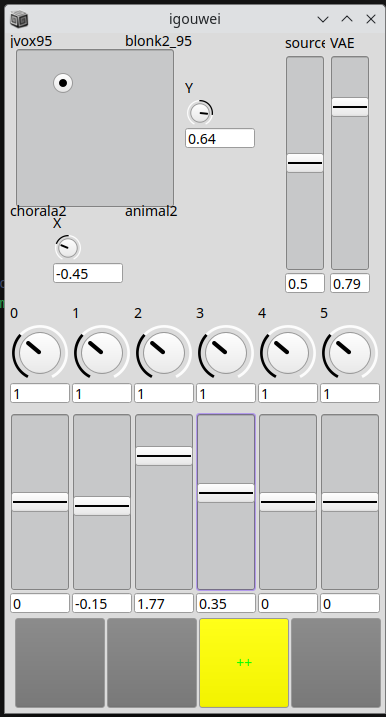Image resolution: width=386 pixels, height=717 pixels.
Task: Click knob labeled 0
Action: pos(40,353)
